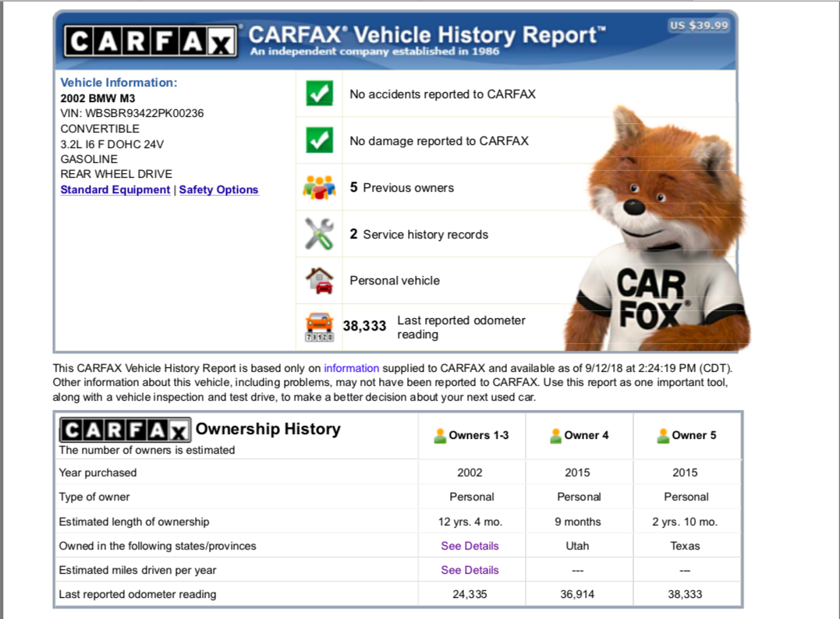840x619 pixels.
Task: Click the 'No damage reported to CARFAX' text
Action: click(x=439, y=141)
